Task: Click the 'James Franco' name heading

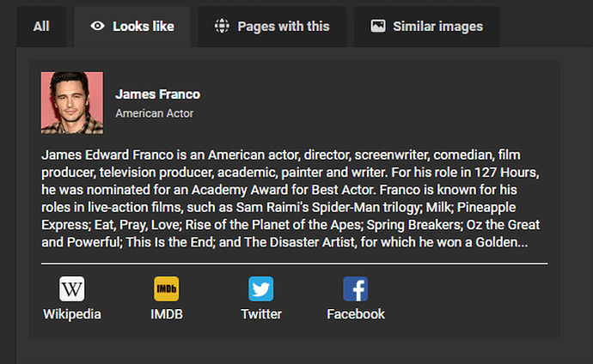Action: pos(157,94)
